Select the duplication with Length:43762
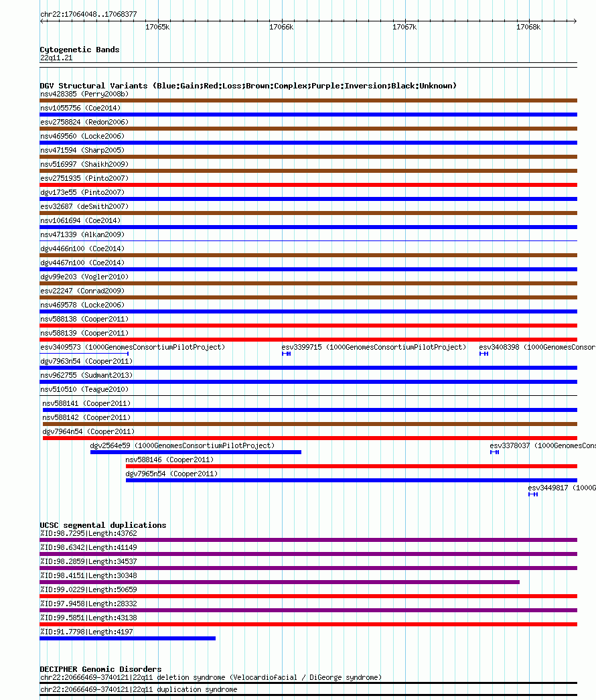 309,540
